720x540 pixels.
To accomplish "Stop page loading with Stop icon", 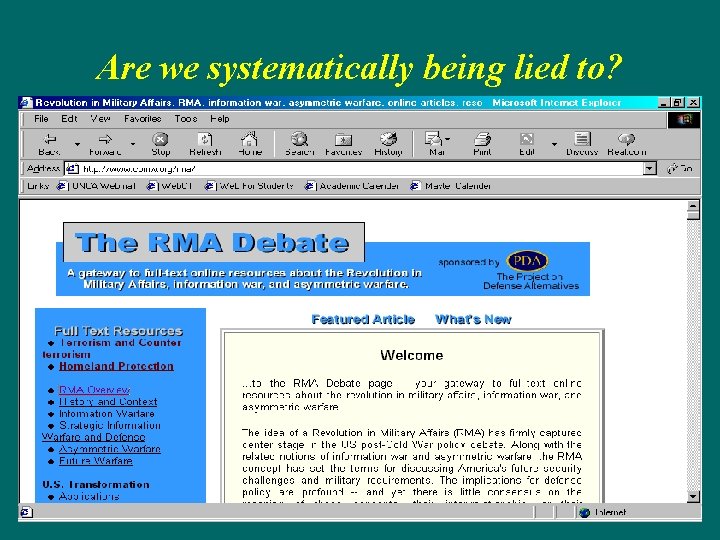I will [x=160, y=139].
